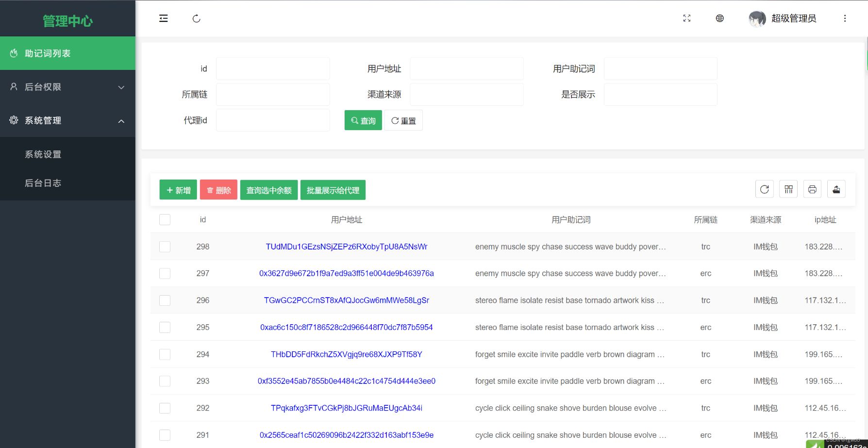Open 后台日志 from the sidebar

click(43, 183)
